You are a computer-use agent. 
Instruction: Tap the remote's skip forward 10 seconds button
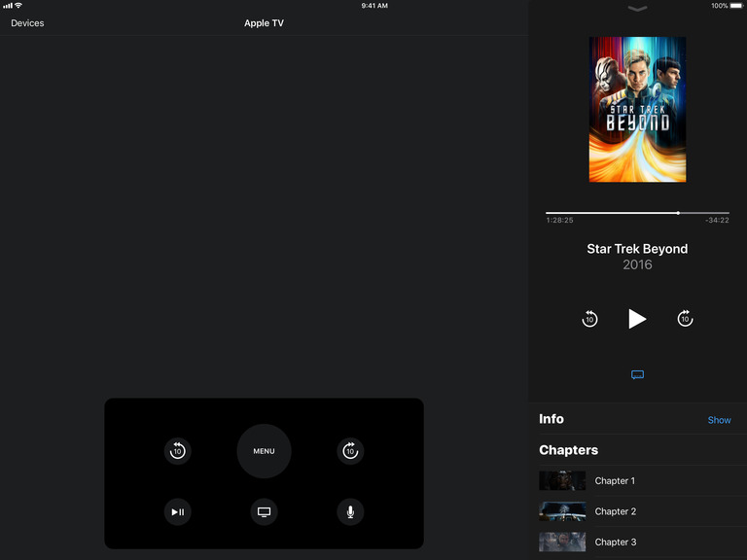pyautogui.click(x=350, y=450)
